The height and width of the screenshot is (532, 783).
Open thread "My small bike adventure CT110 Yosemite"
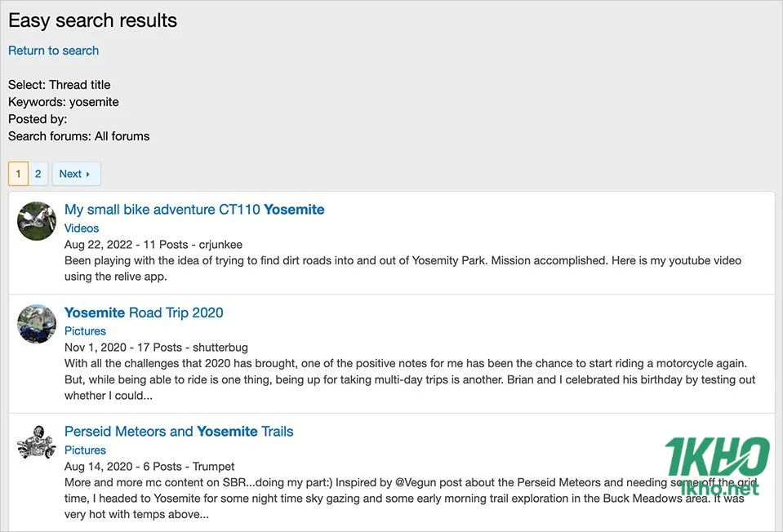pos(194,209)
